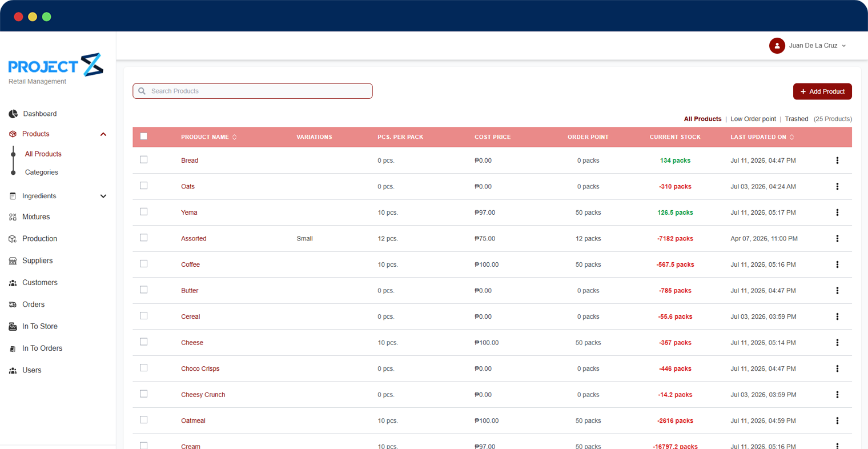Click the In To Orders icon

[13, 348]
